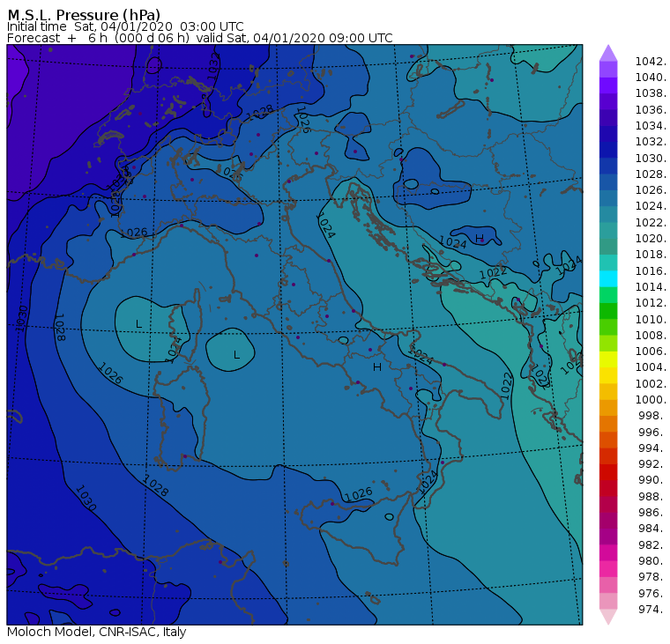Click the legend value '980.'
This screenshot has width=670, height=644.
(x=652, y=560)
